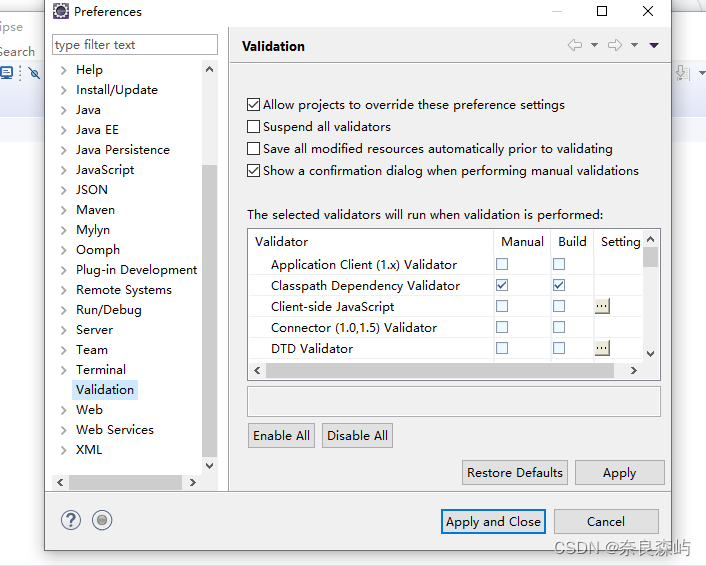This screenshot has height=566, width=706.
Task: Select Run/Debug in preferences tree
Action: click(109, 310)
